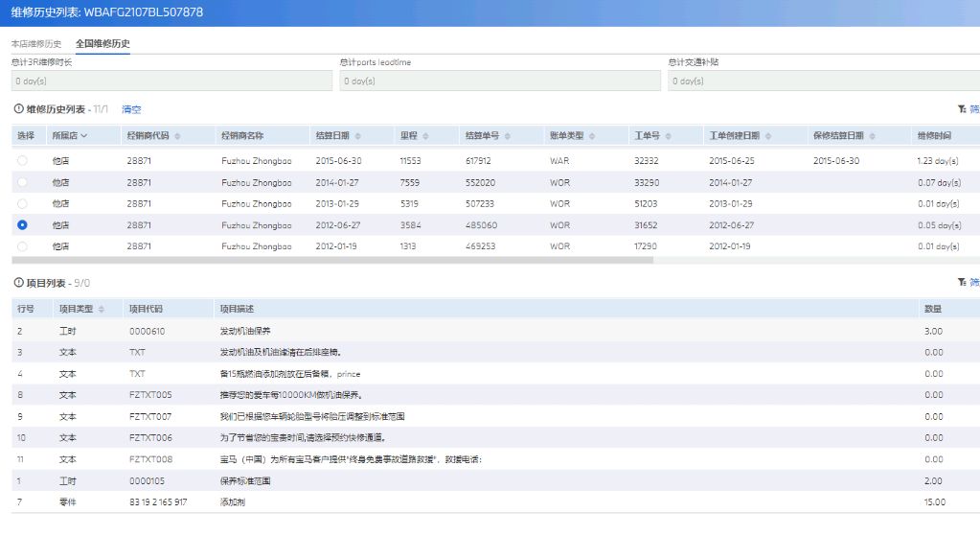Select radio button for settlement 507233 row
This screenshot has height=536, width=980.
pyautogui.click(x=22, y=203)
